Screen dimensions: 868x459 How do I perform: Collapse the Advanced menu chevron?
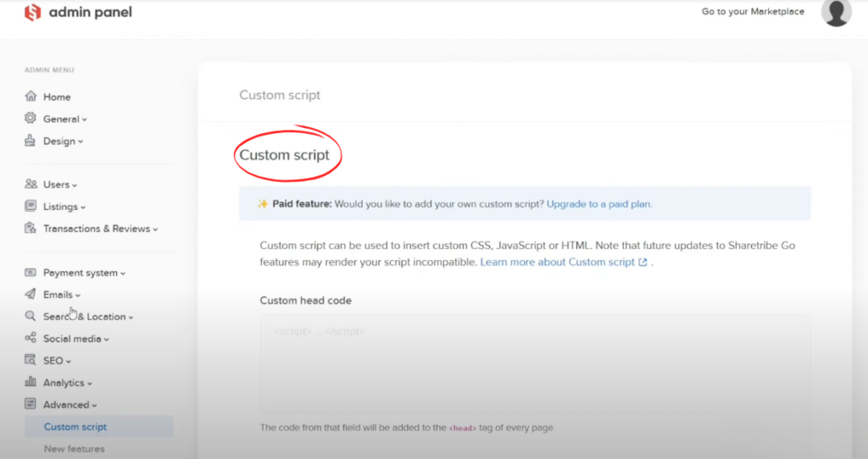coord(95,406)
